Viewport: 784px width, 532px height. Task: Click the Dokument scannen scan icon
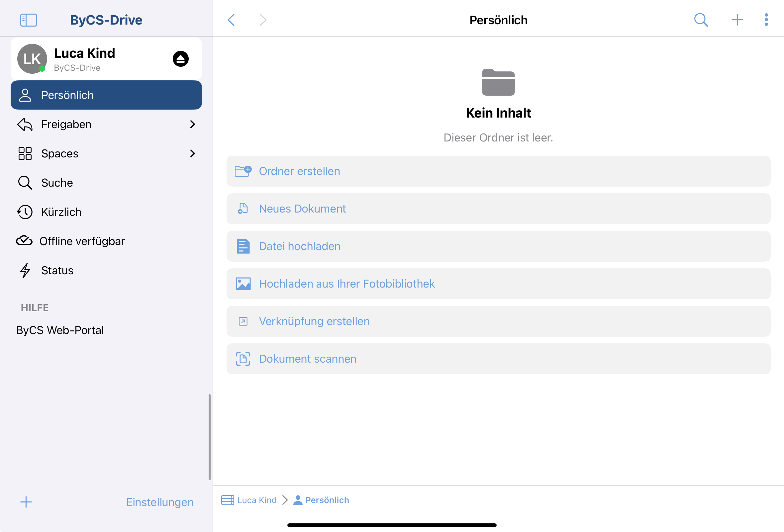click(243, 359)
